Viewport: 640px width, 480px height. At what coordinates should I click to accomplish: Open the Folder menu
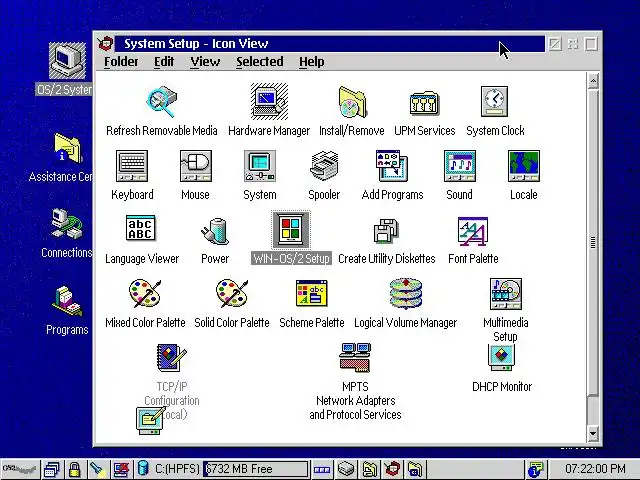(121, 62)
